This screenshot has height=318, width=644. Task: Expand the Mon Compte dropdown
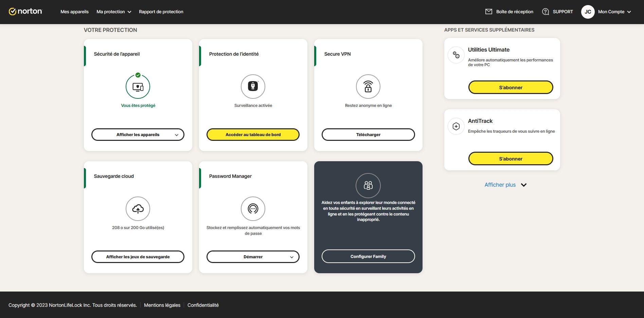point(614,12)
